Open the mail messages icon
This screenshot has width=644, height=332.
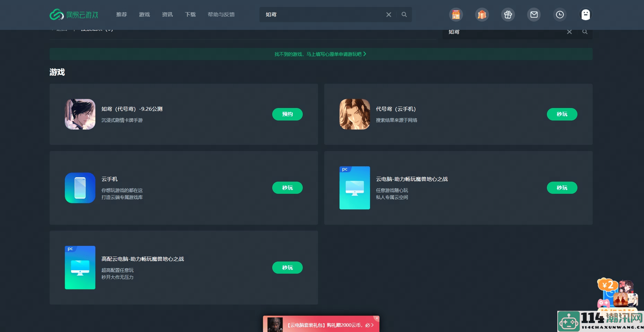click(x=534, y=15)
